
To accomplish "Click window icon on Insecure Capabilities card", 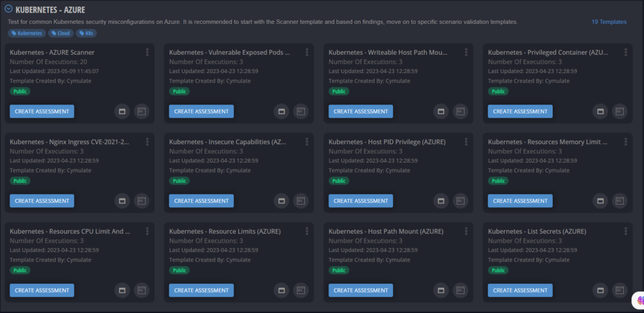I will (281, 201).
